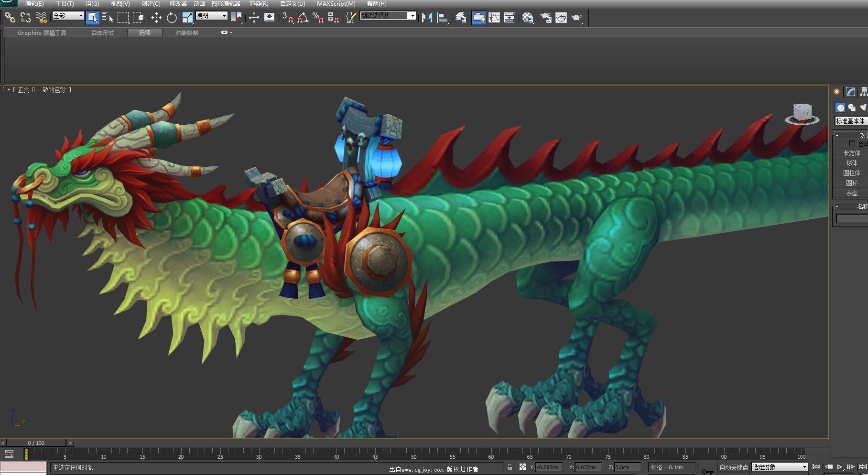The width and height of the screenshot is (868, 475).
Task: Toggle the selection lock icon
Action: pyautogui.click(x=510, y=467)
